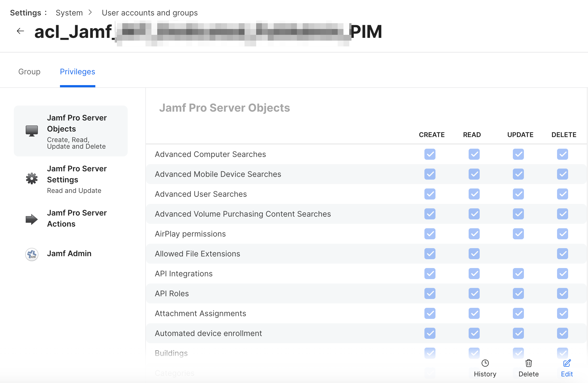
Task: Click the gear icon for Server Settings
Action: (x=32, y=179)
